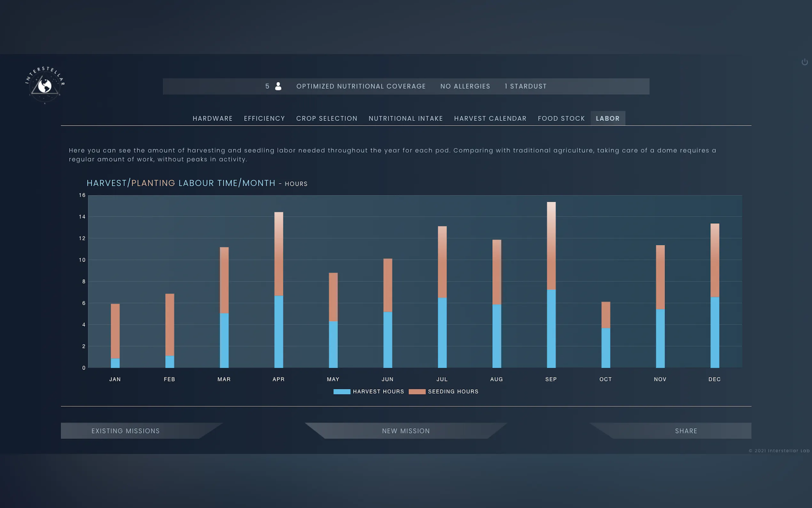Click the Interstellar Lab logo
The width and height of the screenshot is (812, 508).
(x=45, y=85)
